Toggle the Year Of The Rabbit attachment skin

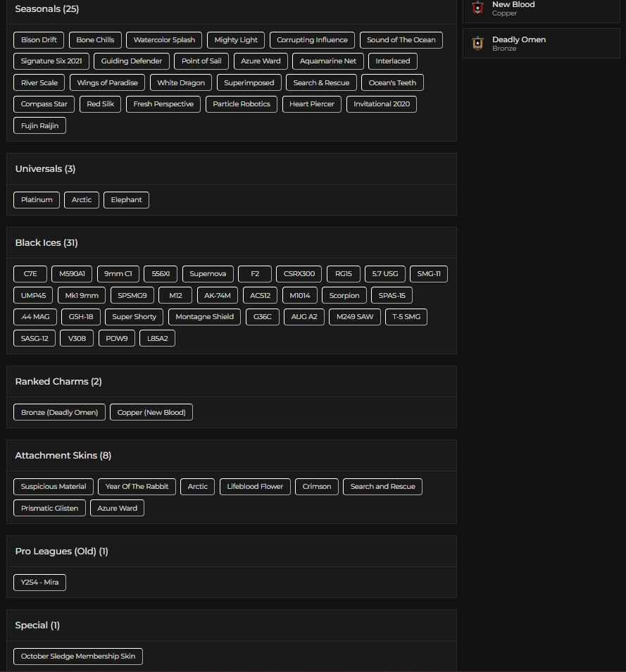tap(137, 486)
